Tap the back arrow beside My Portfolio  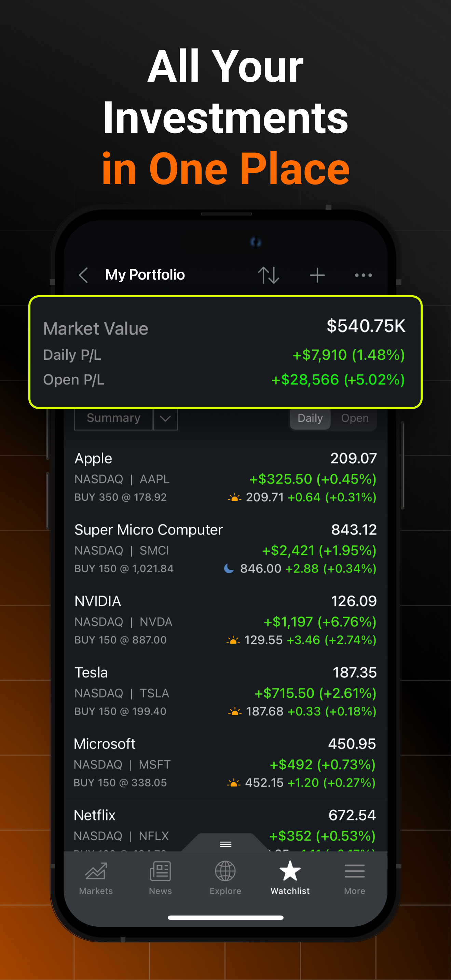(x=83, y=275)
